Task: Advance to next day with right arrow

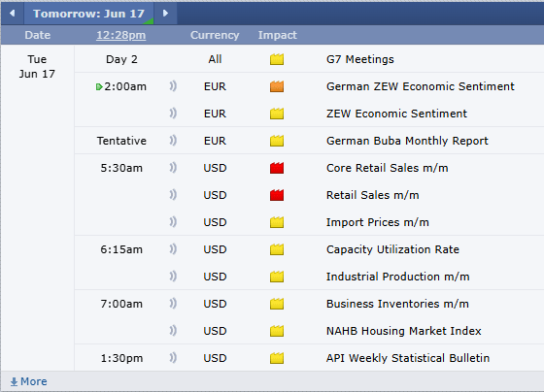Action: pos(165,14)
